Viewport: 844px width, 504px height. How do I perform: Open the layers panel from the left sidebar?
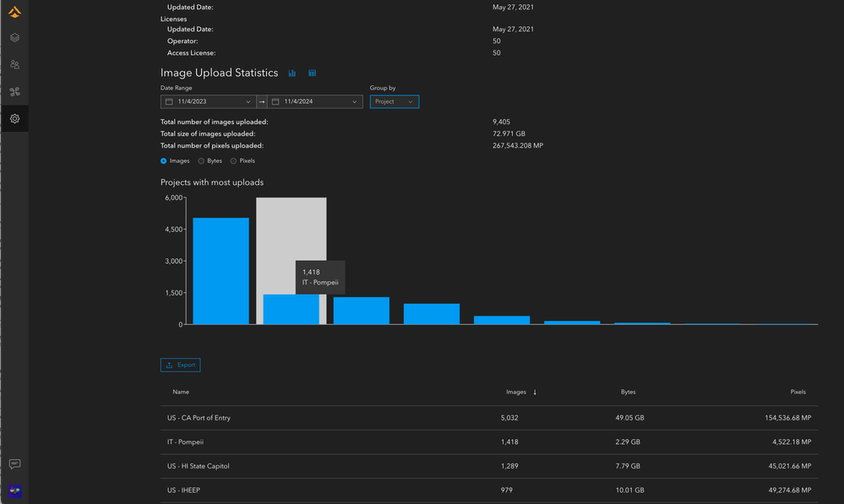pos(14,37)
